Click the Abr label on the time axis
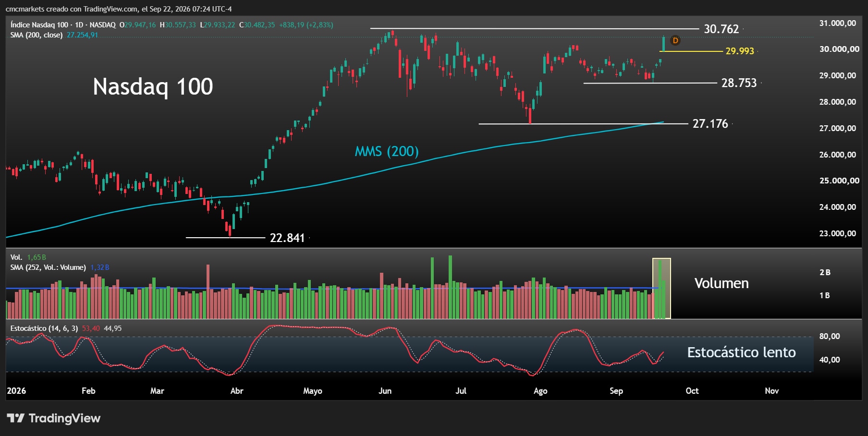This screenshot has width=868, height=436. point(237,391)
